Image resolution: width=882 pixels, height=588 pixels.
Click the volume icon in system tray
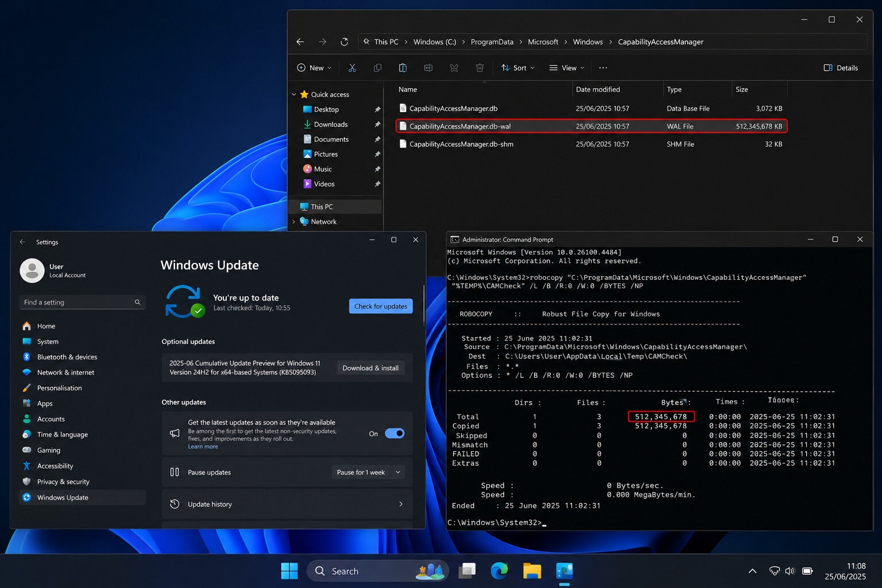click(790, 571)
